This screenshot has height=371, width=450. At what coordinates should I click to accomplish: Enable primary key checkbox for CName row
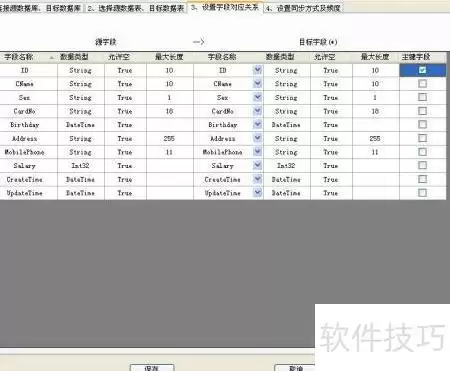[422, 84]
